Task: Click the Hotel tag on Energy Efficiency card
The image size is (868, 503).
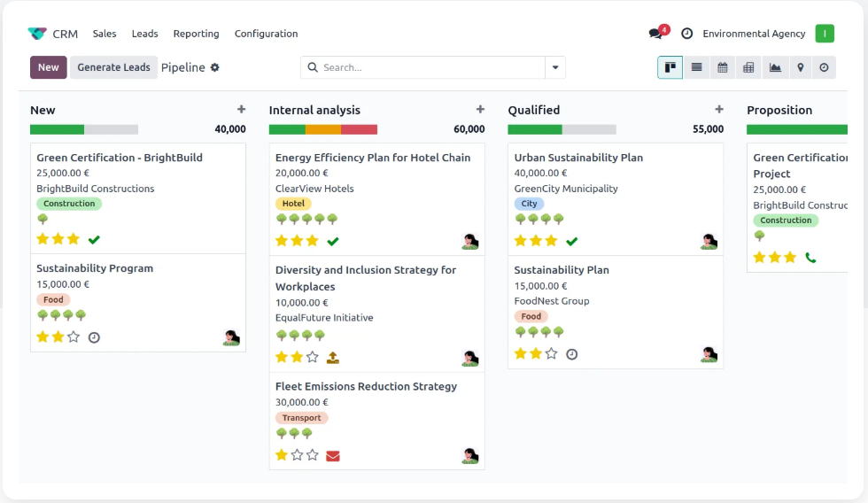Action: point(293,204)
